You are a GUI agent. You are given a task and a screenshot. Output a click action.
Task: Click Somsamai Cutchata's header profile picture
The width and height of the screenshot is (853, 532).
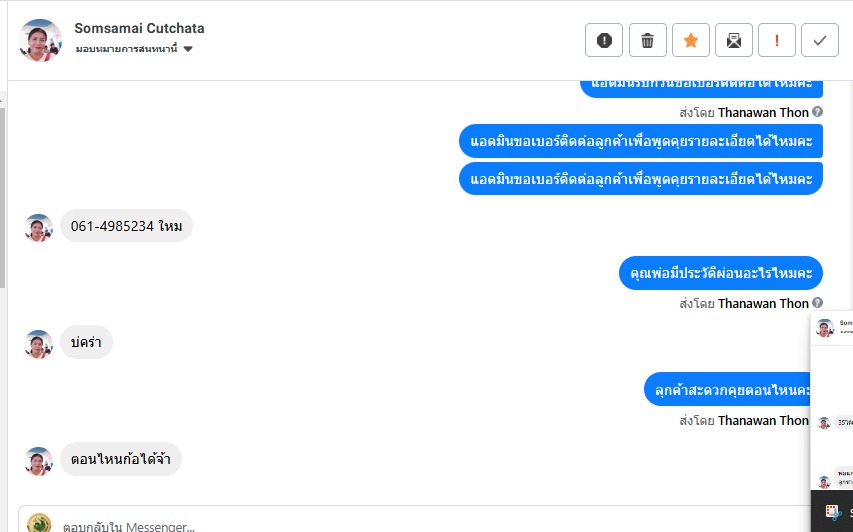41,40
